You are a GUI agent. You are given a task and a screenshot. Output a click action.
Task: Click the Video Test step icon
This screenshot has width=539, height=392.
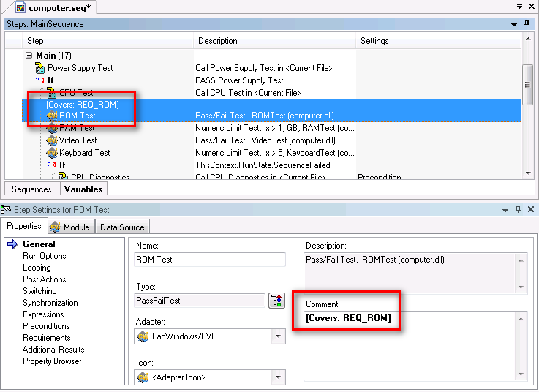(x=52, y=140)
